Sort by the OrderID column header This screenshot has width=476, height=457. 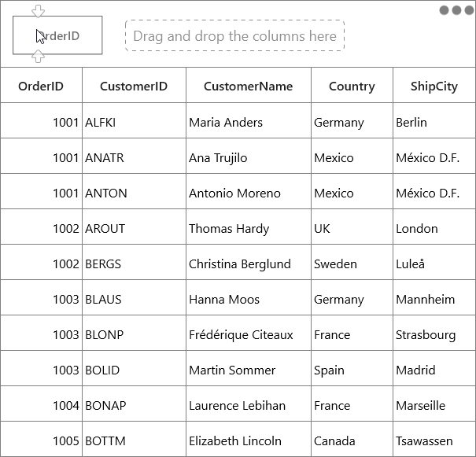(x=41, y=85)
